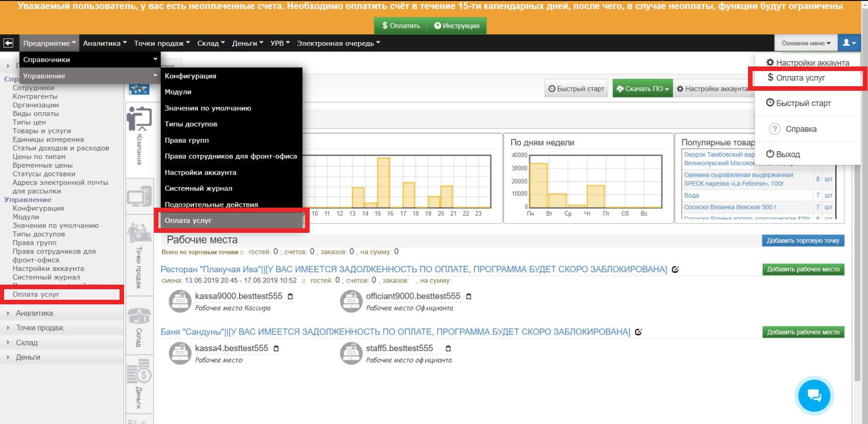Click the page vertical scrollbar
The height and width of the screenshot is (424, 868).
click(857, 229)
